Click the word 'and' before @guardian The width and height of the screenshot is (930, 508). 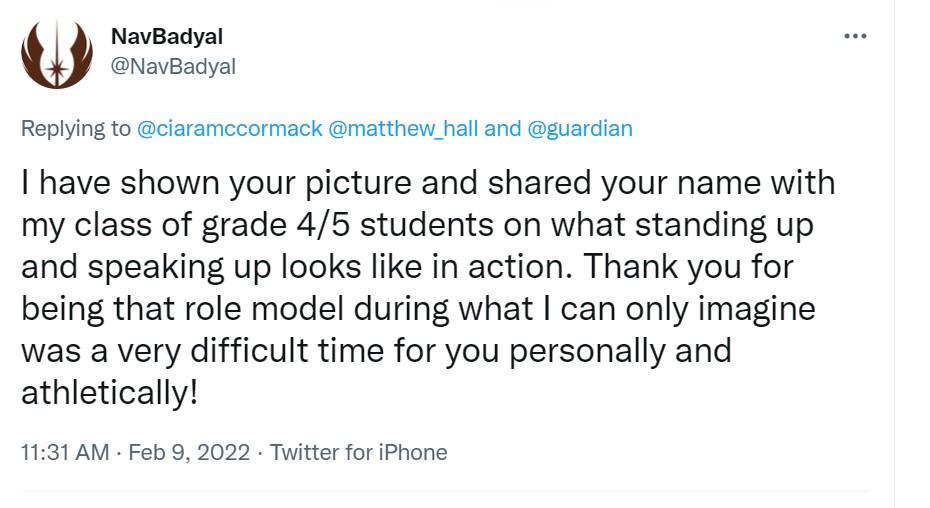(502, 128)
